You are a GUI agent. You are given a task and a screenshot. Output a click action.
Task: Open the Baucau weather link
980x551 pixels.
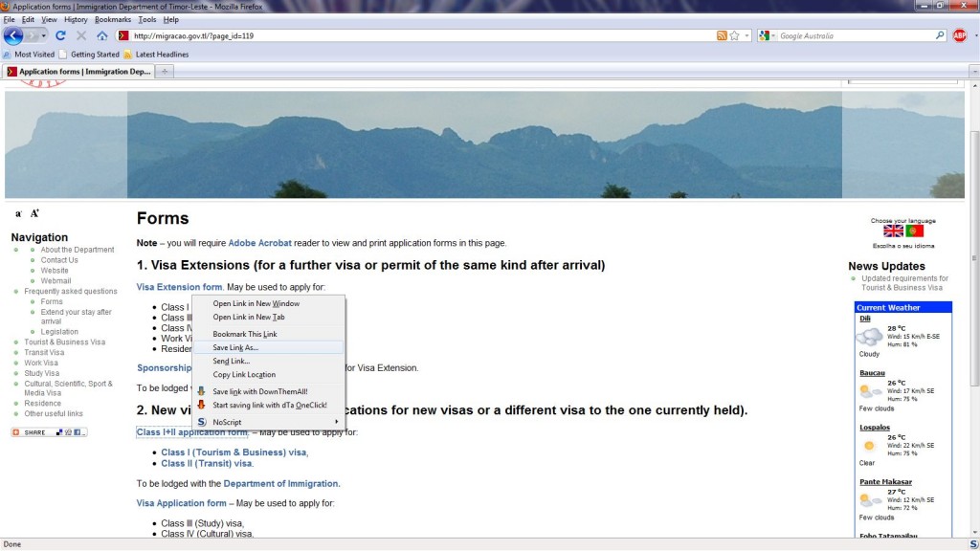click(x=872, y=373)
